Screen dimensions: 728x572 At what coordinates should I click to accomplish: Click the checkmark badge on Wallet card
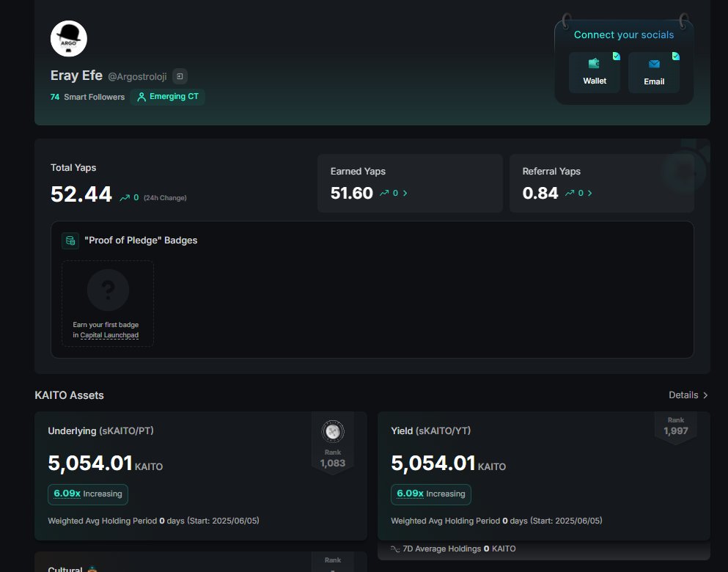pos(616,56)
